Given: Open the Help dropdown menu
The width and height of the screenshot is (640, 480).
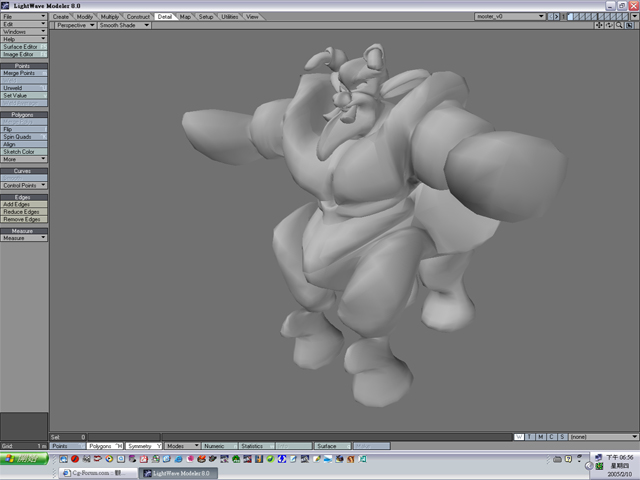Looking at the screenshot, I should coord(24,39).
